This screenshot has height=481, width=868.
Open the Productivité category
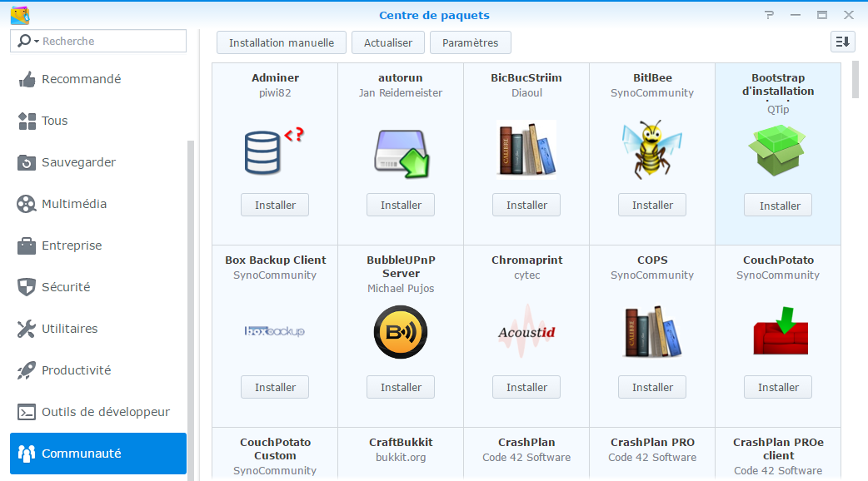pyautogui.click(x=98, y=369)
